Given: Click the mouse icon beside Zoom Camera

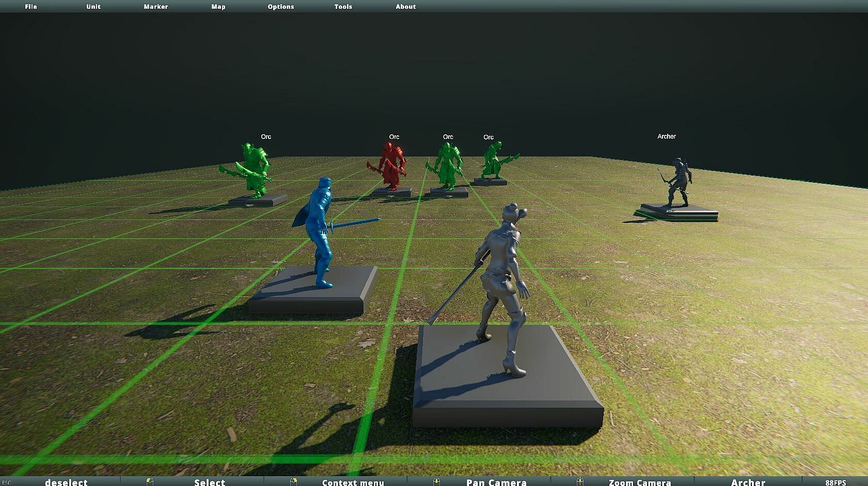Looking at the screenshot, I should click(580, 481).
